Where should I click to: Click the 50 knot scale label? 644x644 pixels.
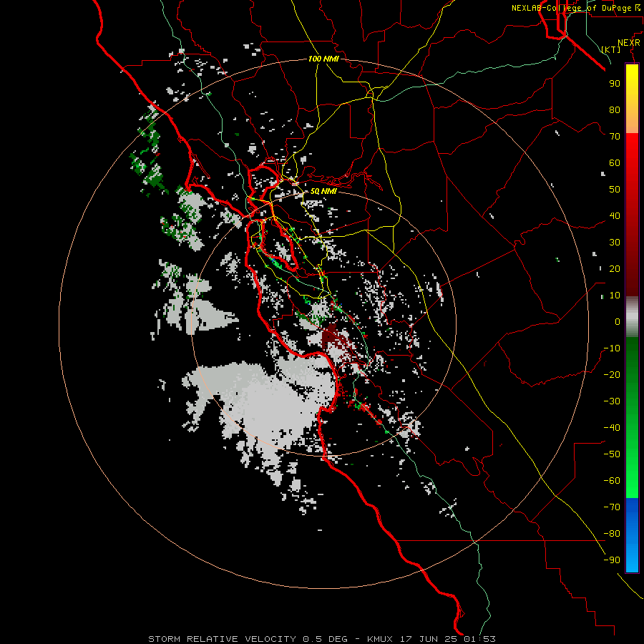615,190
